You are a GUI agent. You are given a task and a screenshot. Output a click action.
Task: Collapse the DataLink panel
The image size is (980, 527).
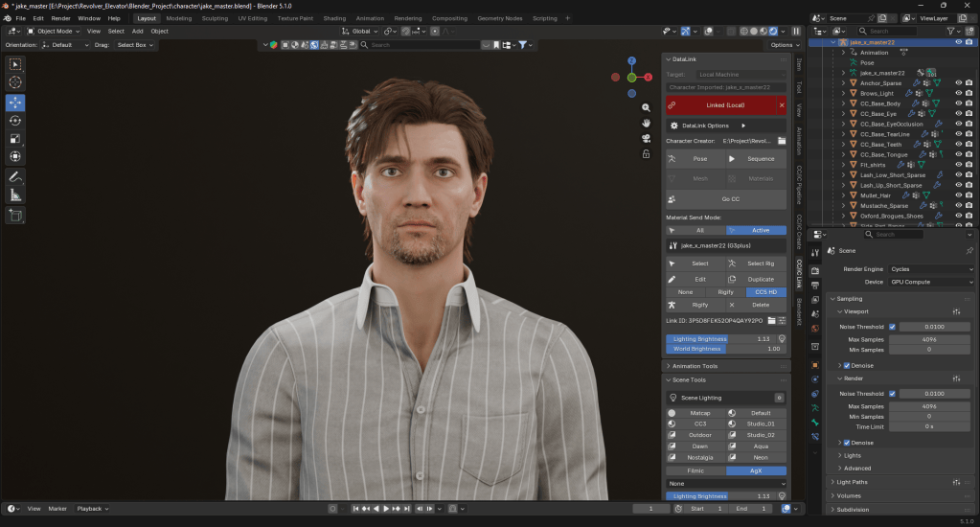click(668, 59)
